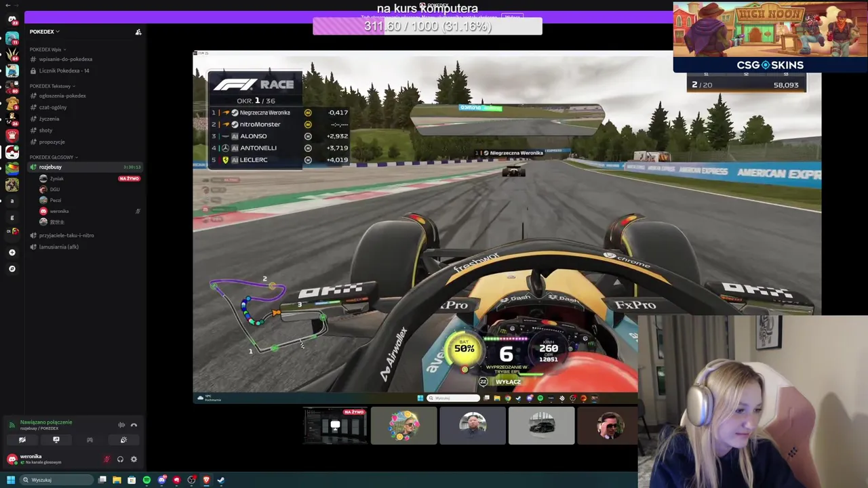The image size is (868, 488).
Task: Open the Pokeball POKEDEX server icon
Action: coord(12,152)
